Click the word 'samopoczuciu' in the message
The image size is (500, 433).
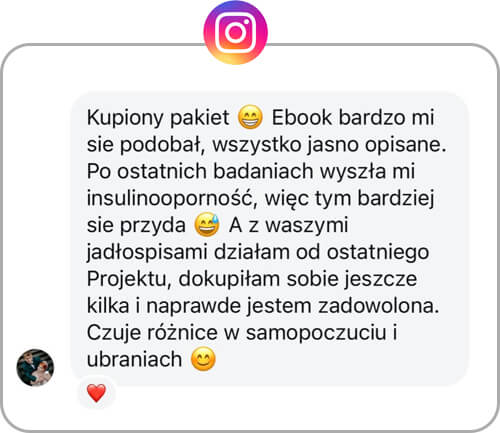(316, 333)
